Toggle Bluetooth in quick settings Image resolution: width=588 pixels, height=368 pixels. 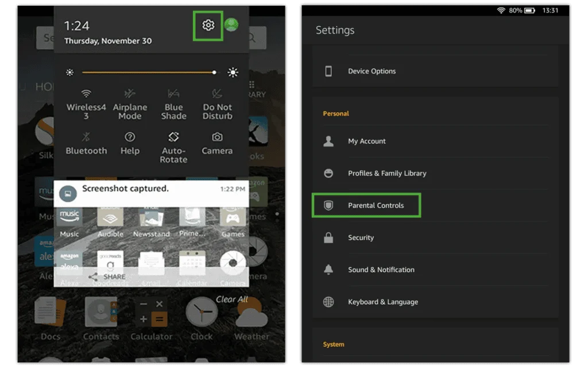(86, 143)
